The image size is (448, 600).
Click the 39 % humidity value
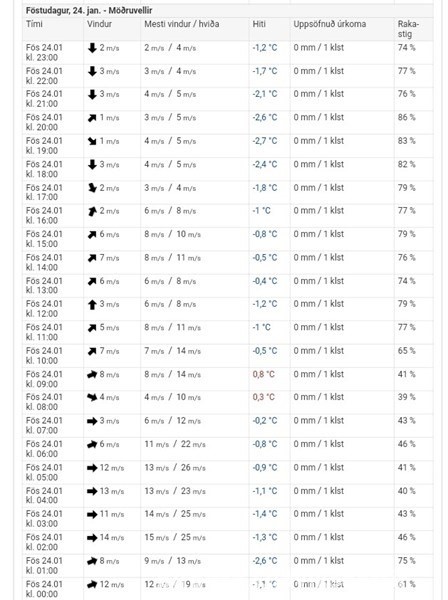(x=406, y=397)
